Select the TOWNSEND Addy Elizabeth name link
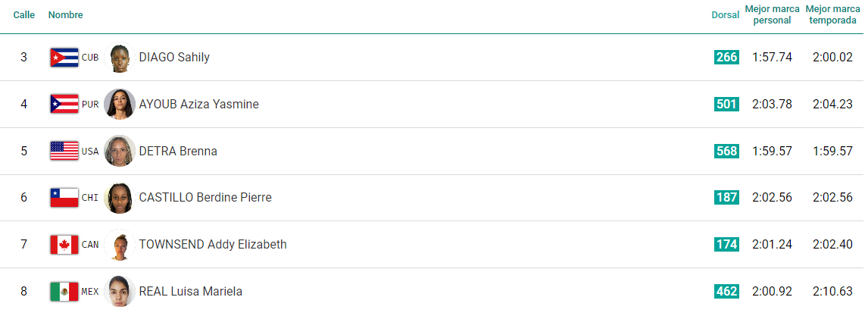The height and width of the screenshot is (316, 868). point(213,245)
